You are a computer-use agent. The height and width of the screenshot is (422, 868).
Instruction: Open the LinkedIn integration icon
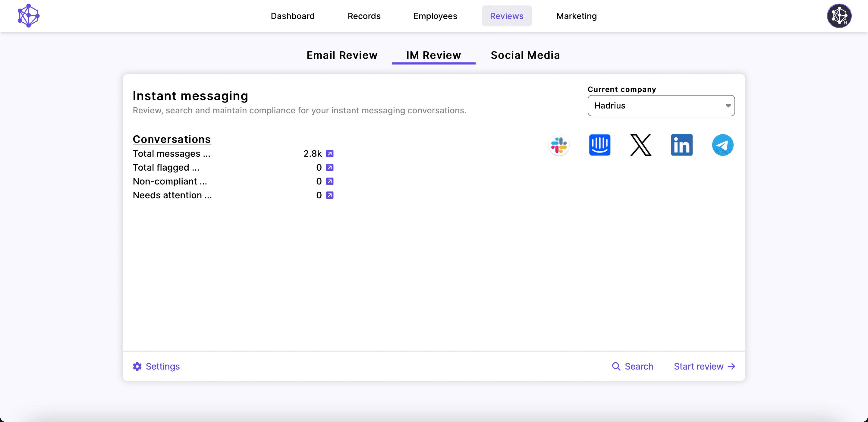pyautogui.click(x=681, y=145)
